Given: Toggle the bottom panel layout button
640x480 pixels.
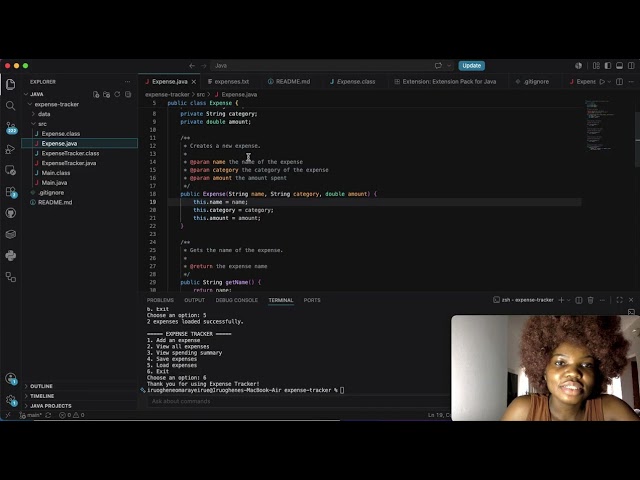Looking at the screenshot, I should click(619, 66).
